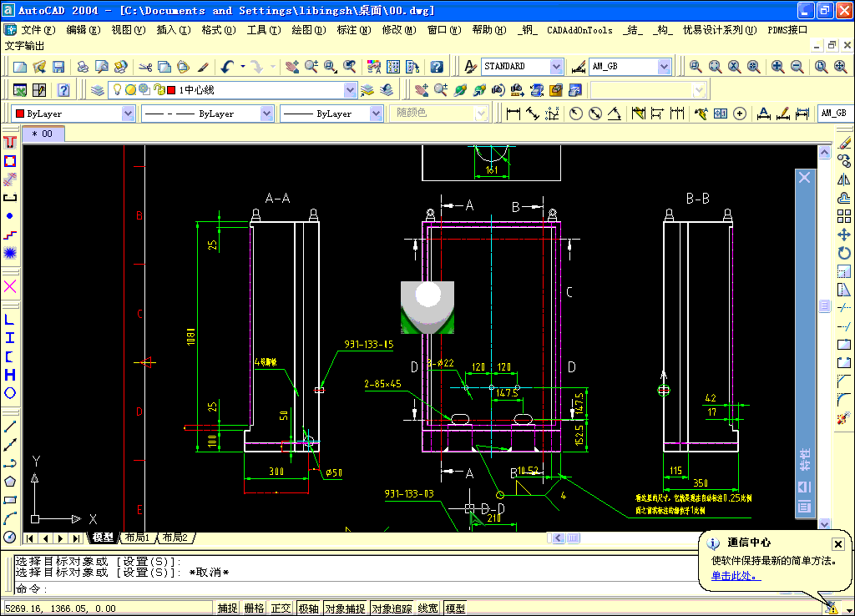This screenshot has width=855, height=616.
Task: Close the 通信中心 balloon
Action: (x=838, y=543)
